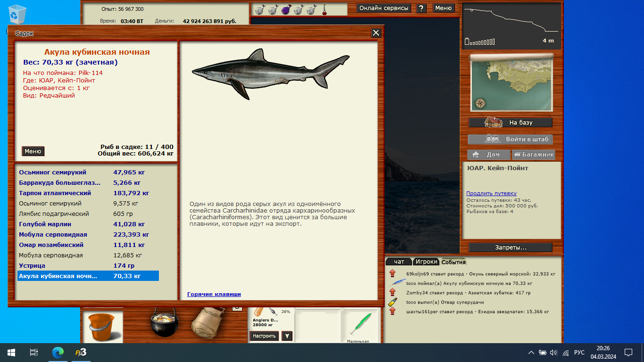Click the Продлить путевку link
644x362 pixels.
(x=491, y=193)
